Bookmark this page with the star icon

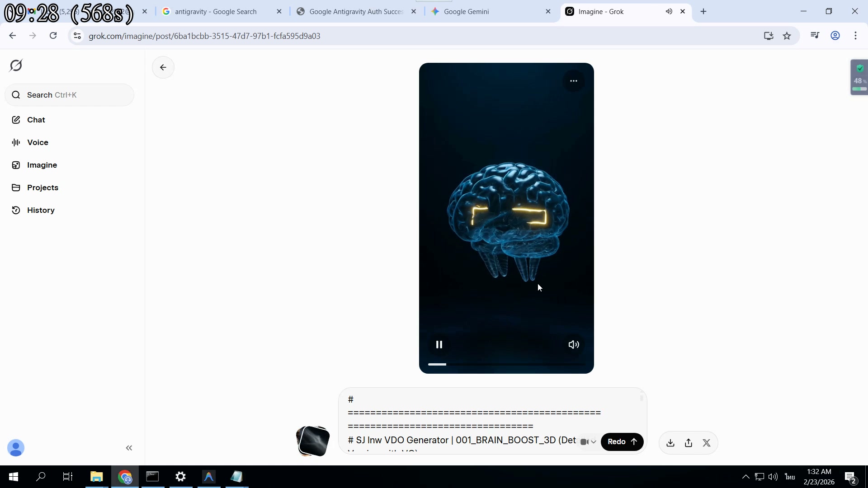click(787, 36)
